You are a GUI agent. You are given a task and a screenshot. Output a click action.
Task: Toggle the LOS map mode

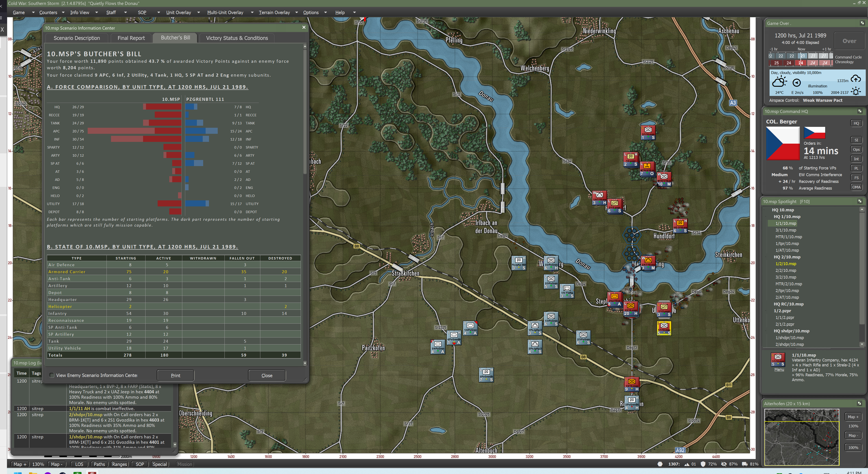point(79,464)
